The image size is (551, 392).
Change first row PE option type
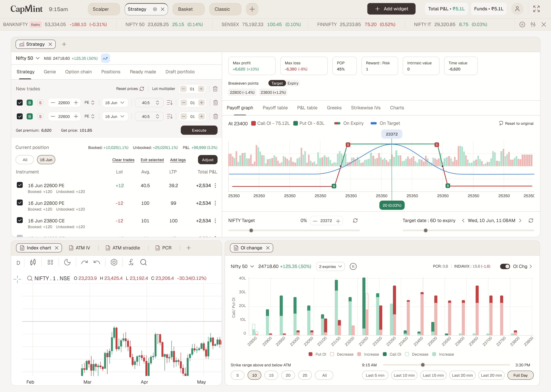point(89,103)
